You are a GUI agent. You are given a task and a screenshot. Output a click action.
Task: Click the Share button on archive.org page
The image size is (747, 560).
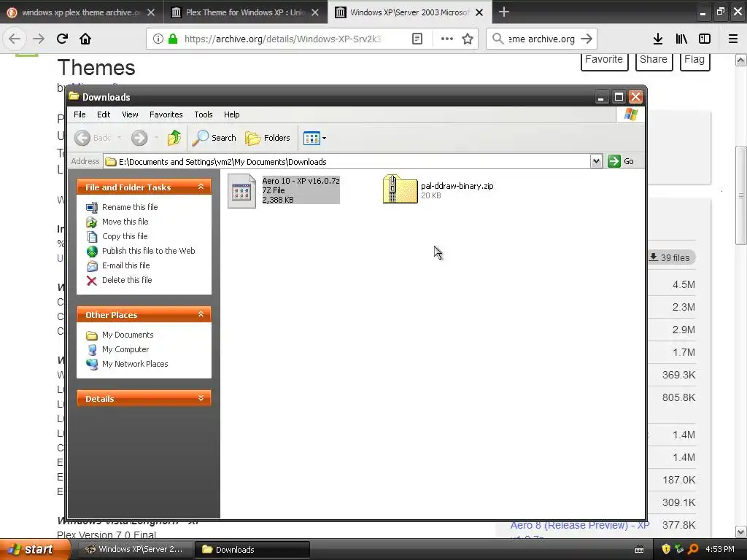(654, 60)
